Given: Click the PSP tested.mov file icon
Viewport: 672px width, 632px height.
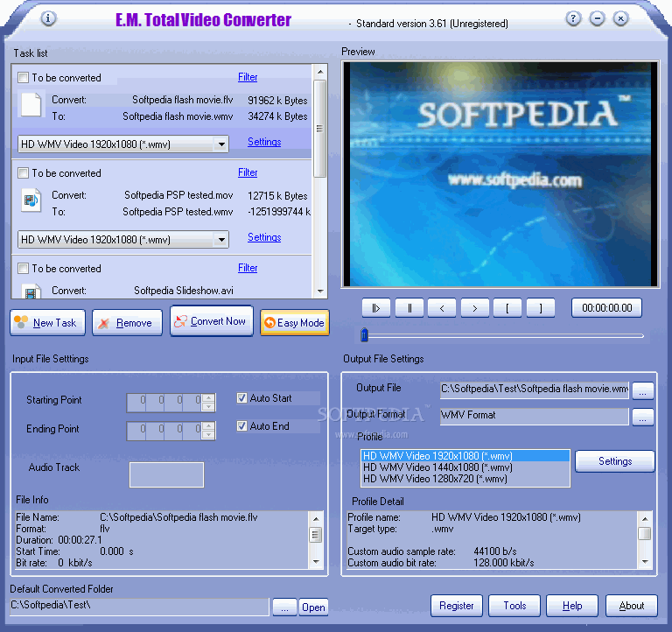Looking at the screenshot, I should pos(31,200).
